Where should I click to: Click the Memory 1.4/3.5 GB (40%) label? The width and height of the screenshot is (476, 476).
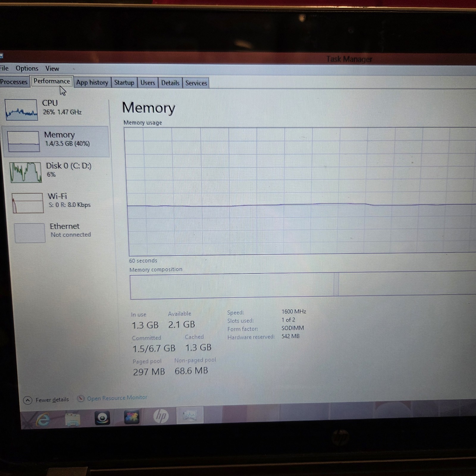tap(67, 139)
